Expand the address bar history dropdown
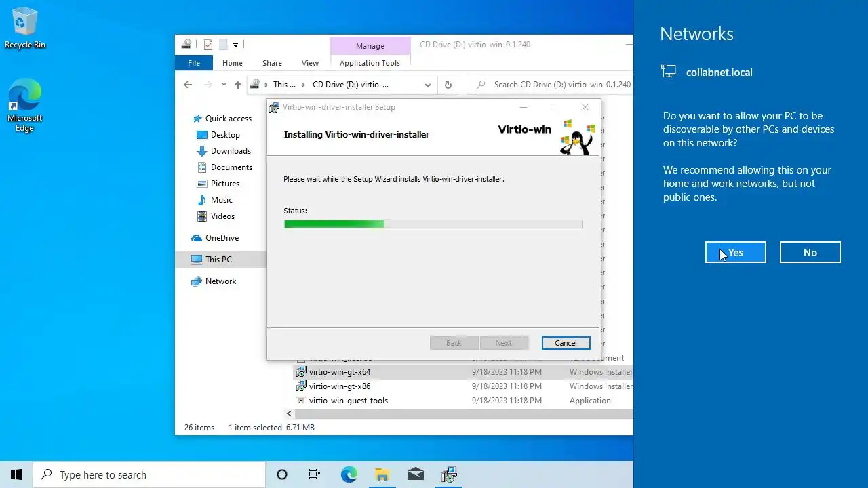868x488 pixels. 428,85
